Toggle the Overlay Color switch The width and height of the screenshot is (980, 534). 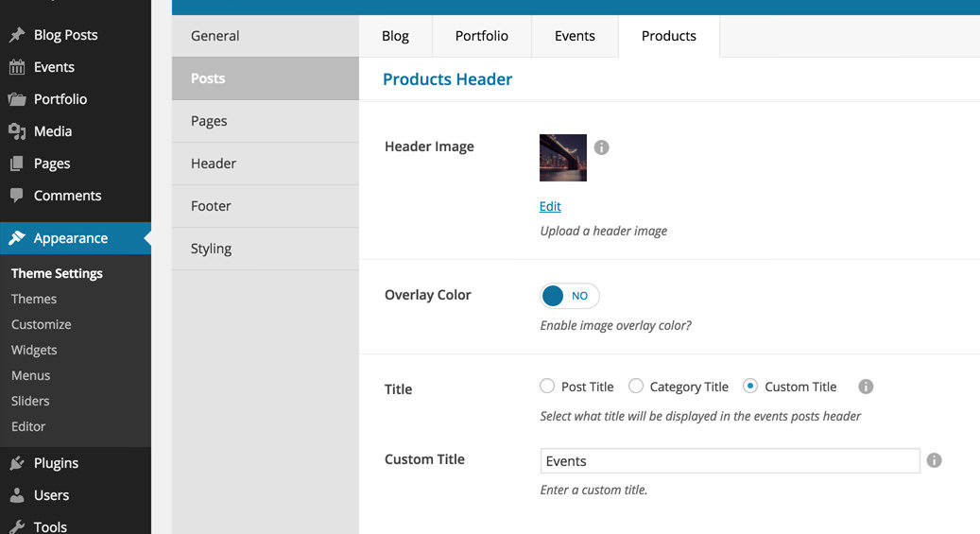569,296
